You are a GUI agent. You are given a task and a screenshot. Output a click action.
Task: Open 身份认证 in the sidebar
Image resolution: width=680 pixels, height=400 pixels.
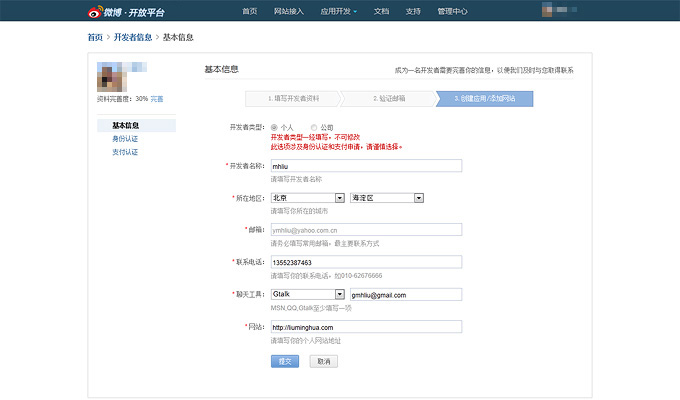[x=125, y=139]
